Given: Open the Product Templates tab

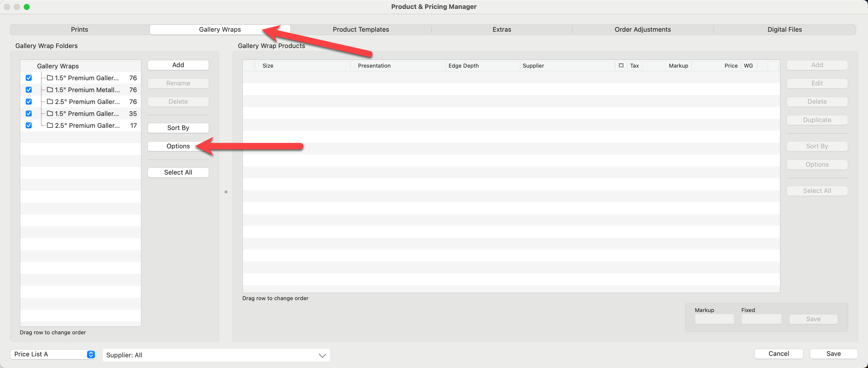Looking at the screenshot, I should click(361, 29).
